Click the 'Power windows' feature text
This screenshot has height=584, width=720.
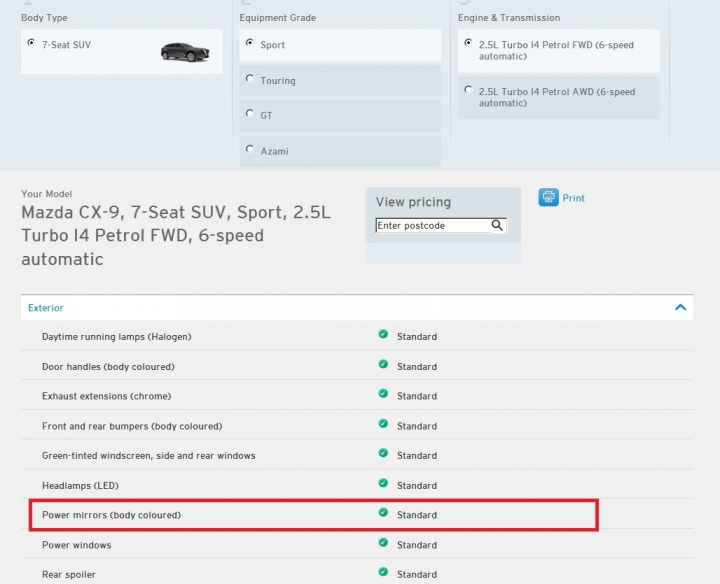77,545
